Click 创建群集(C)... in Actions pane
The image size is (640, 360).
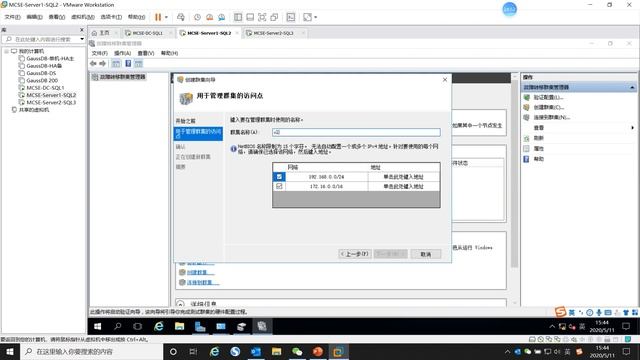point(549,107)
